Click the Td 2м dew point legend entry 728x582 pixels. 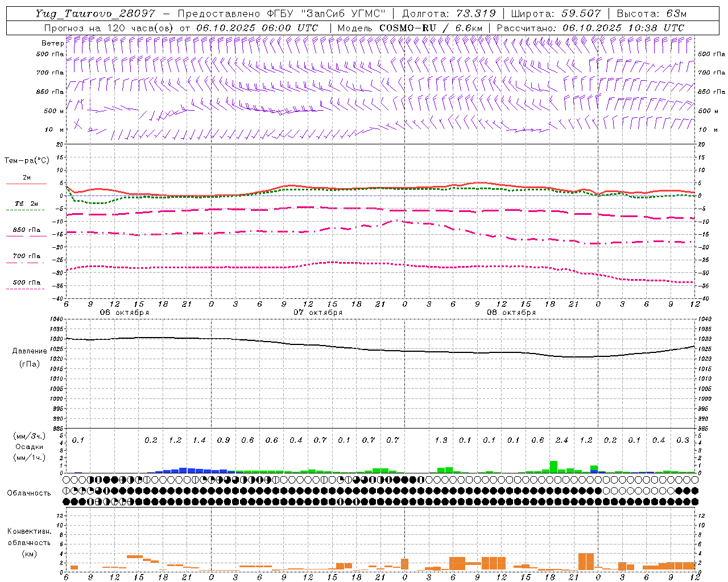26,203
